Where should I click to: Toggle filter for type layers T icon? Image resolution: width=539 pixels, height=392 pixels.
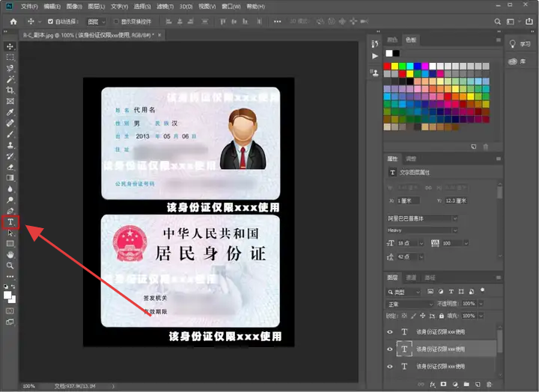point(451,292)
